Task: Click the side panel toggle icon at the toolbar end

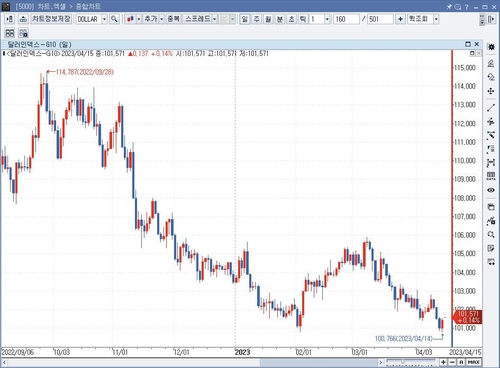Action: (491, 19)
